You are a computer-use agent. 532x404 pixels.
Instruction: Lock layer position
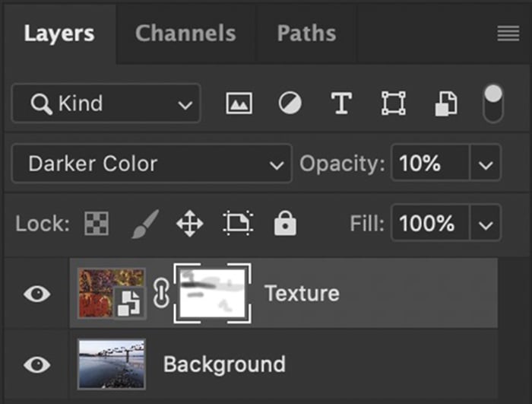click(x=190, y=223)
